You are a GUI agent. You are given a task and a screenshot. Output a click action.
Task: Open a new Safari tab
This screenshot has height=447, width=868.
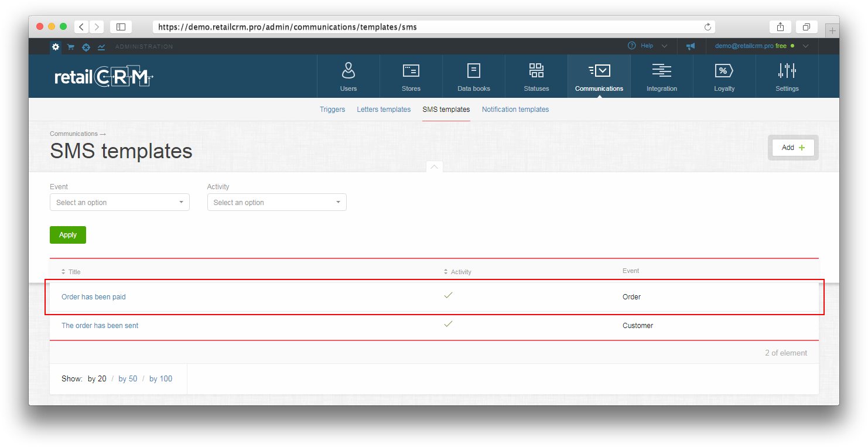(832, 30)
